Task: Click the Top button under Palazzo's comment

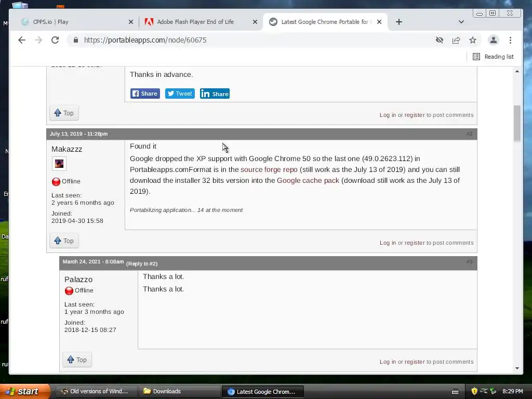Action: pyautogui.click(x=77, y=360)
